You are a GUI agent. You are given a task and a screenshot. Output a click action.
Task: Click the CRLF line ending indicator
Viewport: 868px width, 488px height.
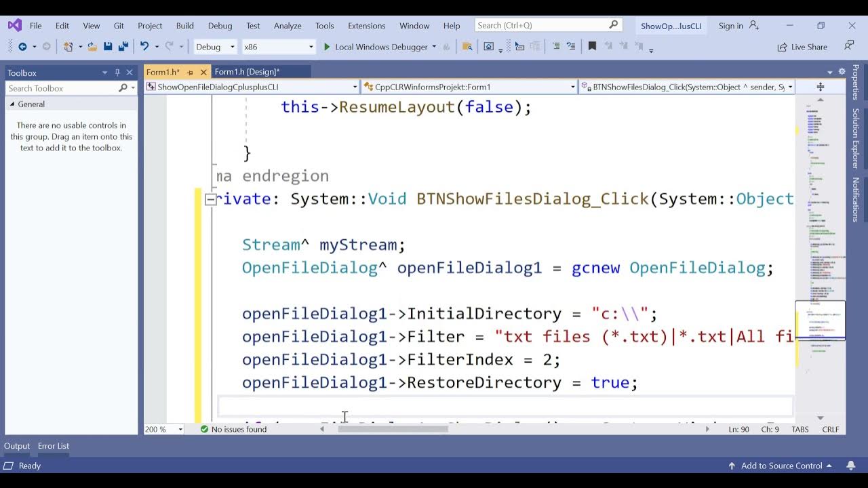click(830, 429)
